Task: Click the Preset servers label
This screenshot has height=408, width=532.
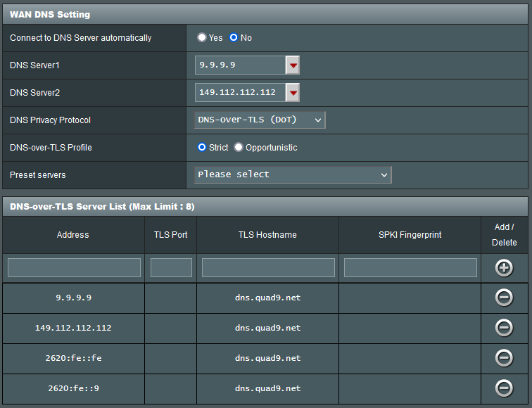Action: pos(38,174)
